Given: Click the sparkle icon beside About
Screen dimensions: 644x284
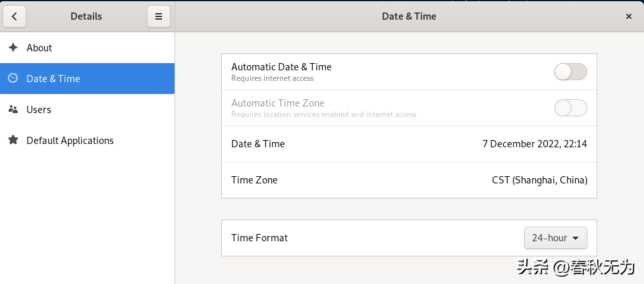Looking at the screenshot, I should (x=13, y=48).
